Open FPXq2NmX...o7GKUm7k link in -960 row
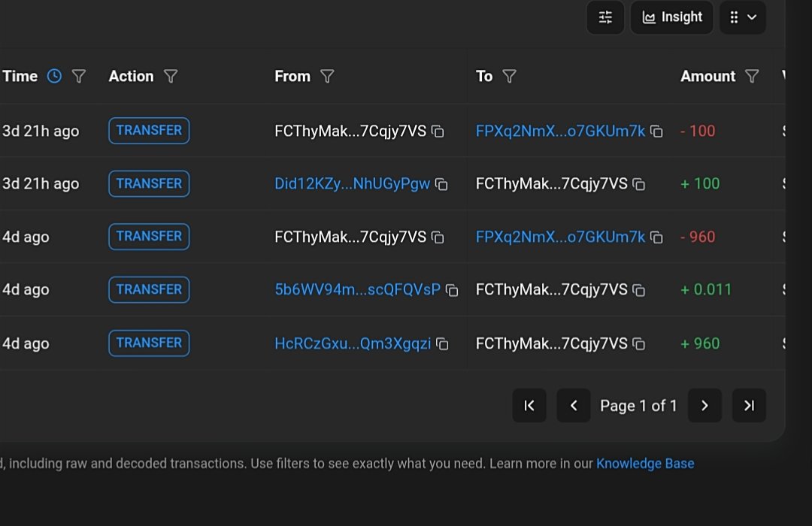The image size is (812, 526). 560,237
